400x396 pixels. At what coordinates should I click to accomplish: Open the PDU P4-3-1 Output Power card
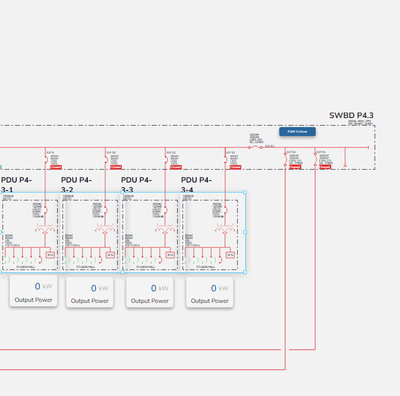(33, 291)
